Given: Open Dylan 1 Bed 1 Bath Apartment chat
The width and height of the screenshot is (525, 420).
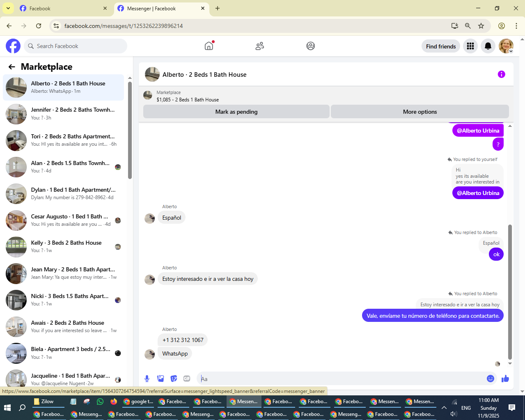Looking at the screenshot, I should [63, 194].
